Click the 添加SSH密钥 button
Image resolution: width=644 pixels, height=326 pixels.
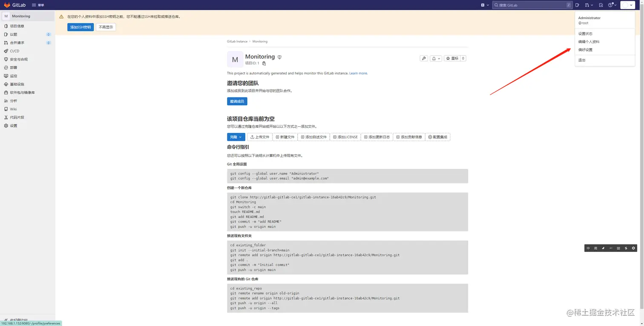point(80,27)
